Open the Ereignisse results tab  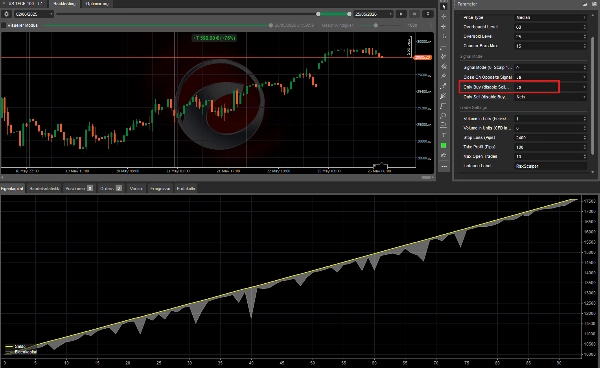click(x=160, y=189)
